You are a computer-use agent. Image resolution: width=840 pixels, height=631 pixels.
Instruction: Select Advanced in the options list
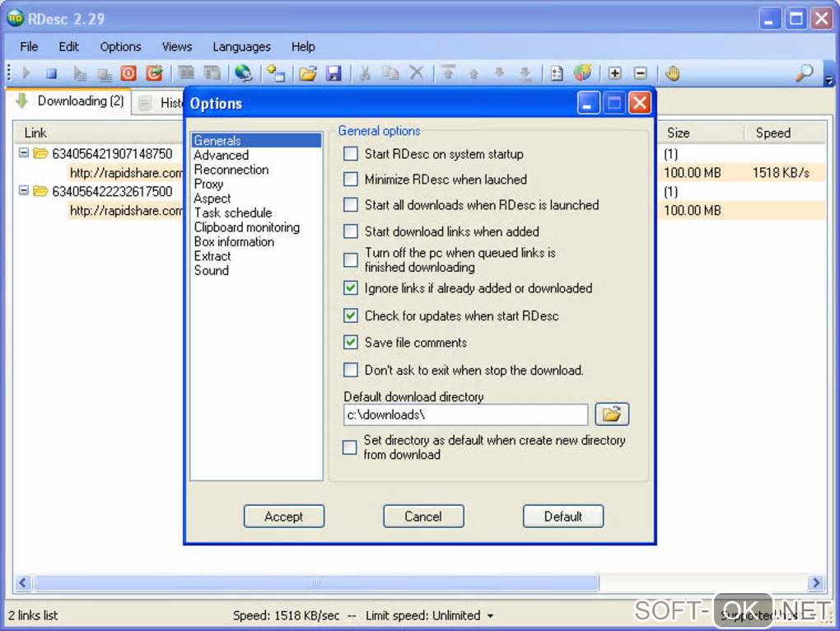[x=222, y=155]
